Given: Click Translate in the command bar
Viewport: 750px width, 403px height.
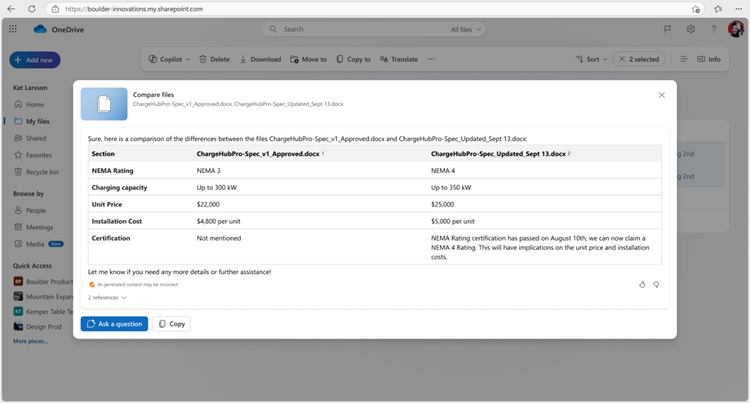Looking at the screenshot, I should click(x=399, y=59).
